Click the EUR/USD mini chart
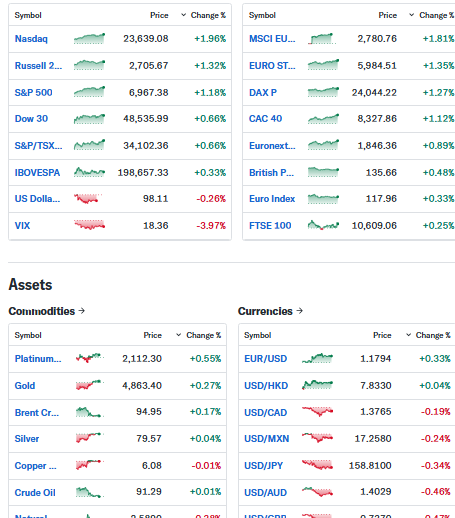Viewport: 455px width, 518px height. [317, 358]
